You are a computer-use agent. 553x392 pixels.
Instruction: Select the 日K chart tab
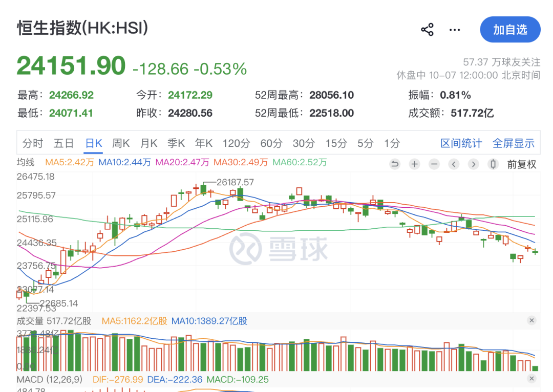click(94, 143)
